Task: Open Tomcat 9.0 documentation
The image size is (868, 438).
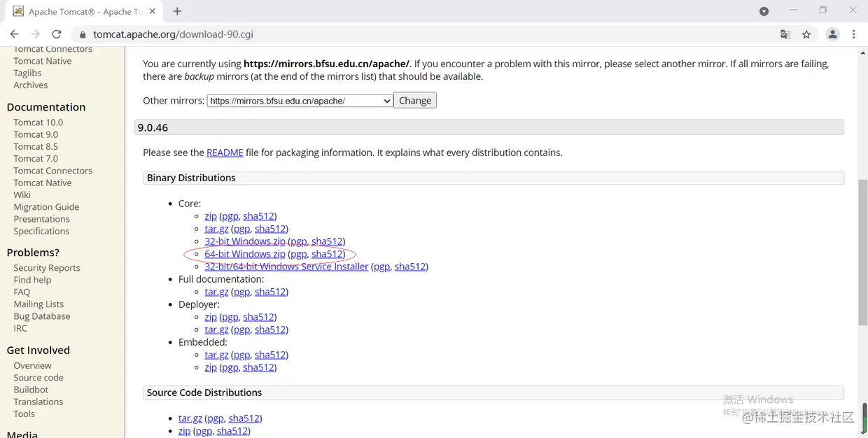Action: coord(36,134)
